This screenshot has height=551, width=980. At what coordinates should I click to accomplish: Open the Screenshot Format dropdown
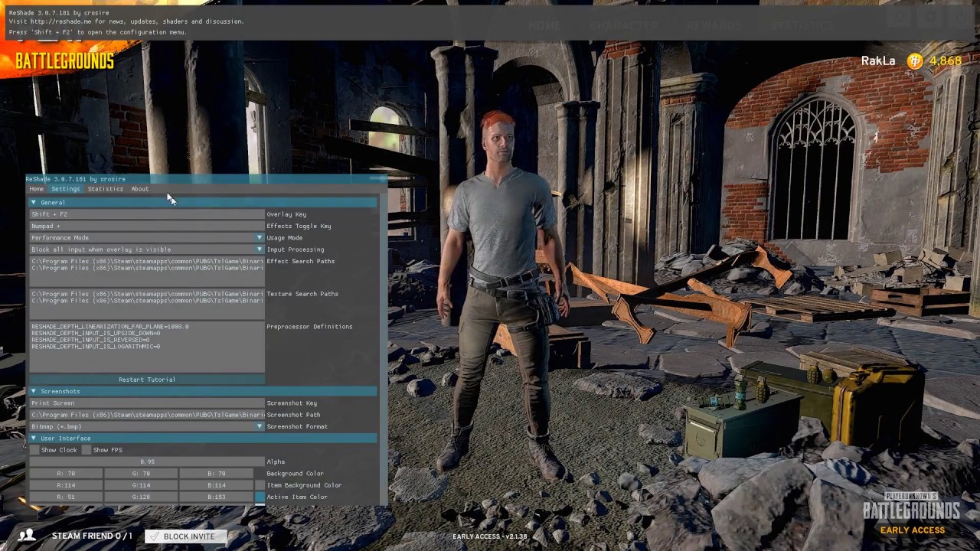pos(147,426)
